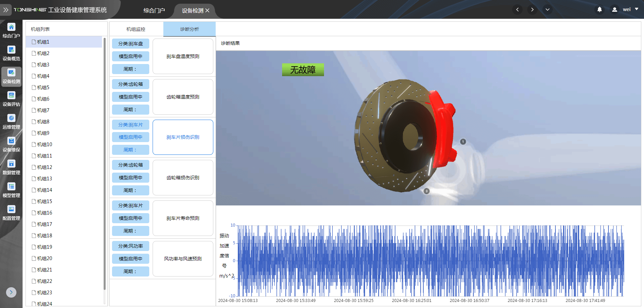The width and height of the screenshot is (644, 308).
Task: Close the 设备检测 tab
Action: (x=207, y=11)
